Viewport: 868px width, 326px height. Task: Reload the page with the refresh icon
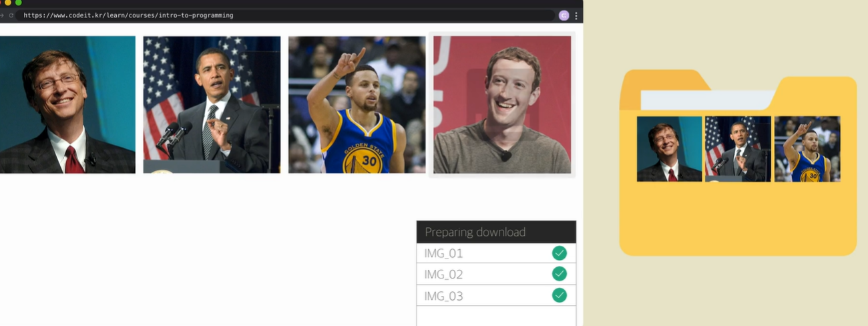[11, 15]
